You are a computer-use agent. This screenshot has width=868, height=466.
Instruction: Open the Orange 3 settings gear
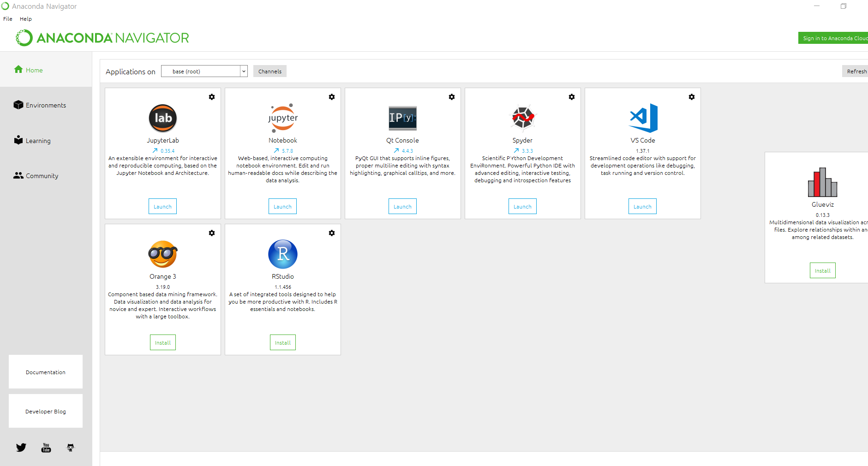pyautogui.click(x=212, y=233)
